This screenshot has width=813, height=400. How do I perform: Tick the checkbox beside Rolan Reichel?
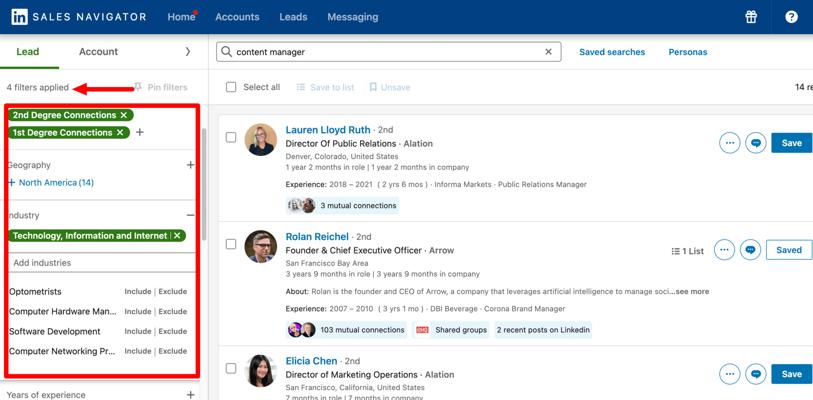(231, 244)
